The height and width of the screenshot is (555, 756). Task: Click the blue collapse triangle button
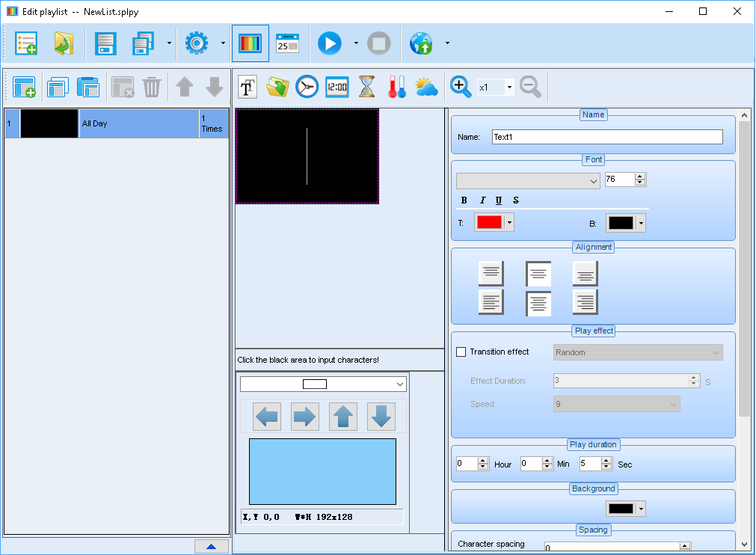[x=211, y=546]
